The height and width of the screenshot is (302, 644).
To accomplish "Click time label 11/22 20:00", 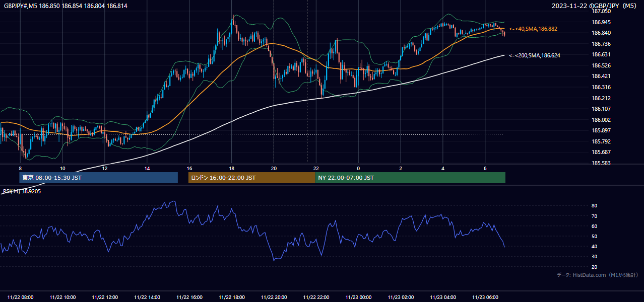I will (274, 297).
